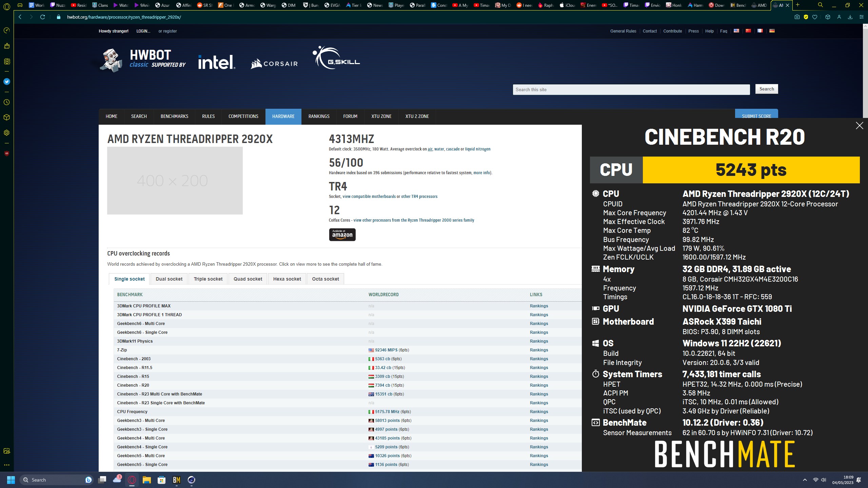Open the RANKINGS navigation item

pos(319,116)
